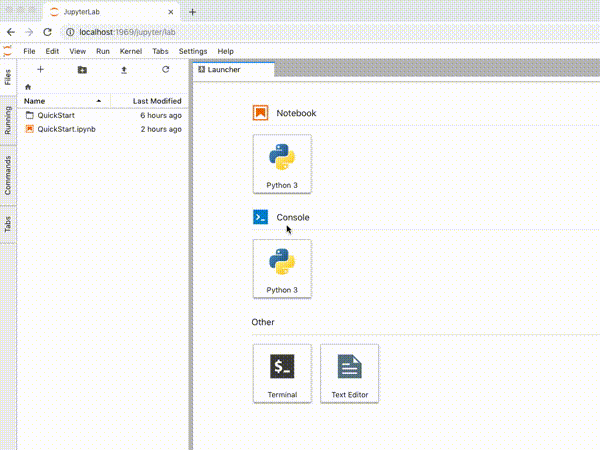The image size is (600, 450).
Task: Click the site information icon in the address bar
Action: tap(70, 32)
